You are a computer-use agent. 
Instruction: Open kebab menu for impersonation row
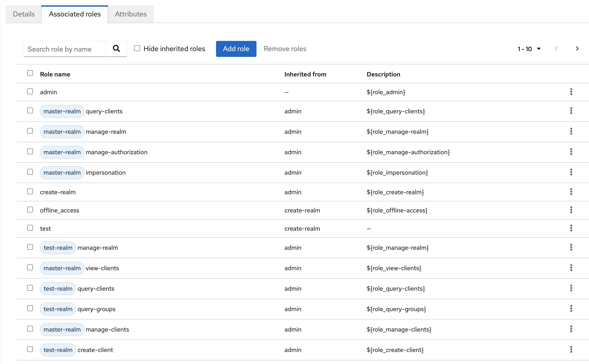571,172
